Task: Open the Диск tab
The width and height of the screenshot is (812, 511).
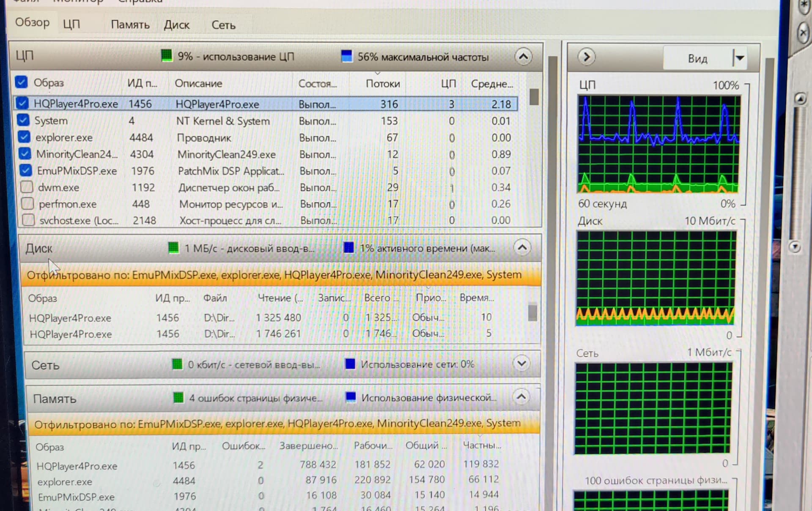Action: (176, 25)
